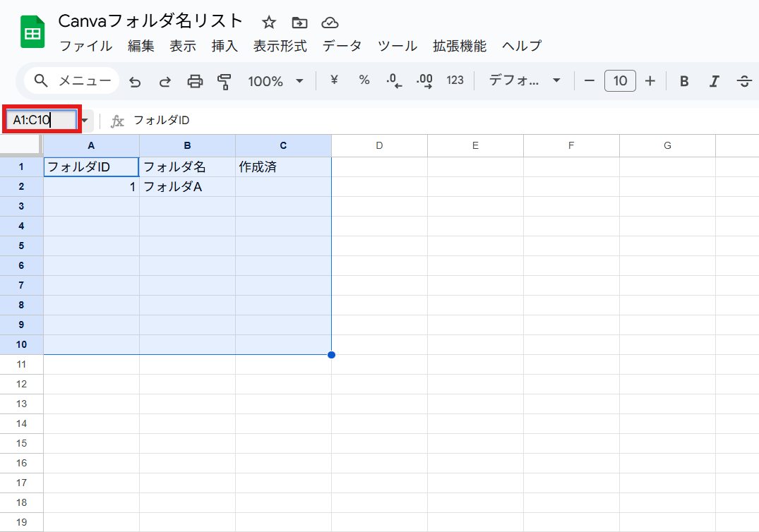Select row 5 header
This screenshot has height=532, width=759.
(21, 246)
